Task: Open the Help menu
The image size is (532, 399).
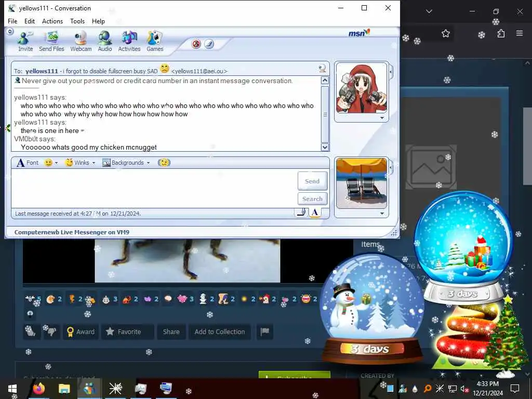Action: click(x=98, y=21)
